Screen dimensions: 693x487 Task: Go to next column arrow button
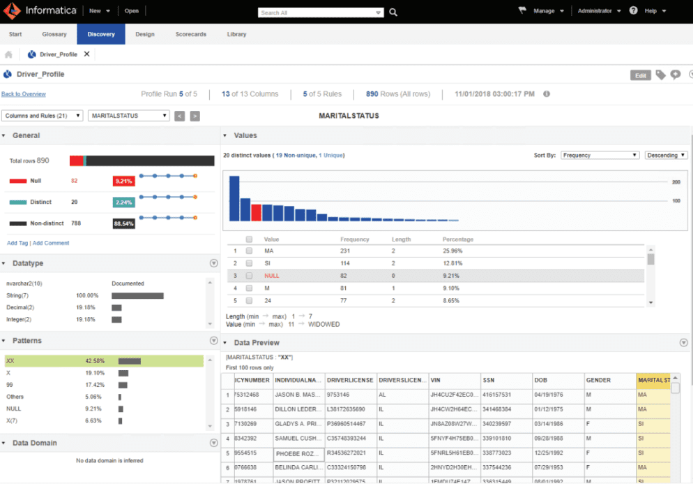coord(195,116)
